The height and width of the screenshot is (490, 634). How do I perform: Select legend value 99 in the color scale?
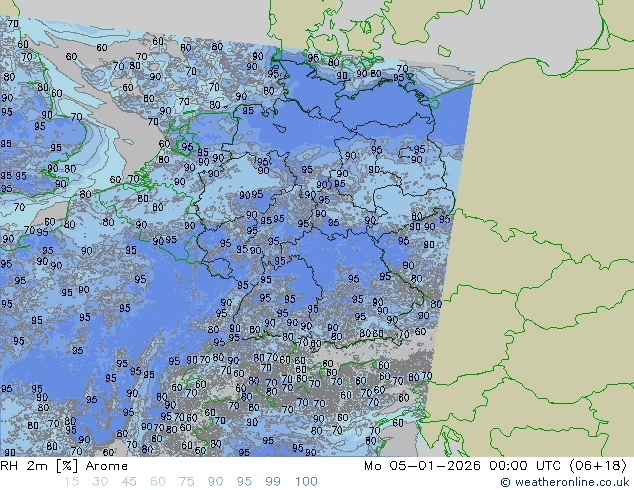pos(273,482)
